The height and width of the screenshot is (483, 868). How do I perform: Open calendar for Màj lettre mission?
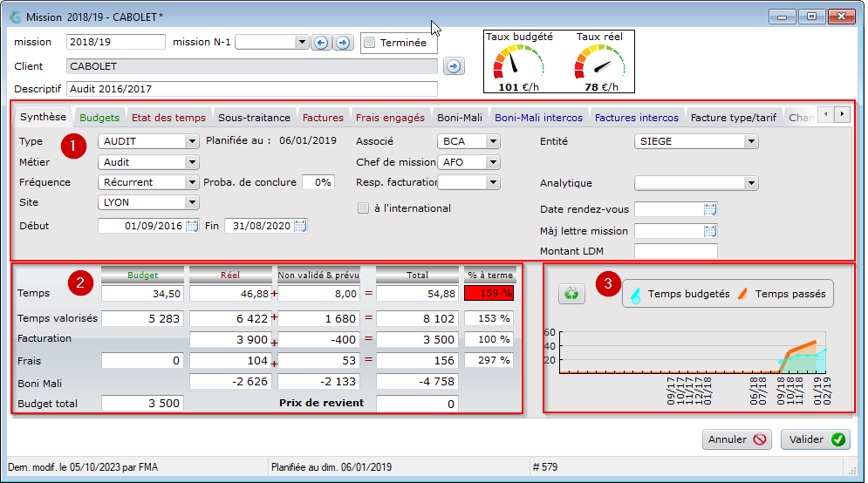pyautogui.click(x=710, y=231)
